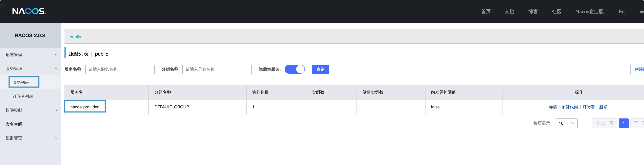Viewport: 644px width, 165px height.
Task: Open 命名空间 from the sidebar
Action: [x=14, y=124]
